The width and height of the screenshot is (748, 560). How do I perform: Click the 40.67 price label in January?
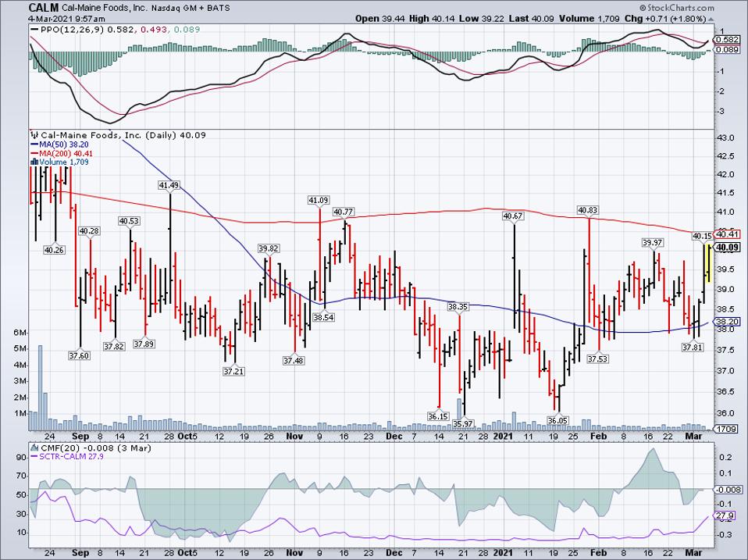pyautogui.click(x=513, y=216)
